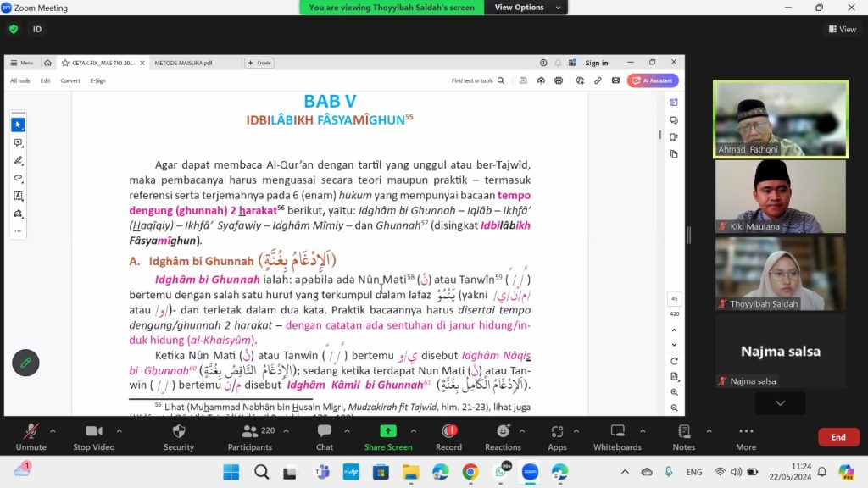The image size is (868, 488).
Task: Expand chat options caret
Action: pos(347,431)
